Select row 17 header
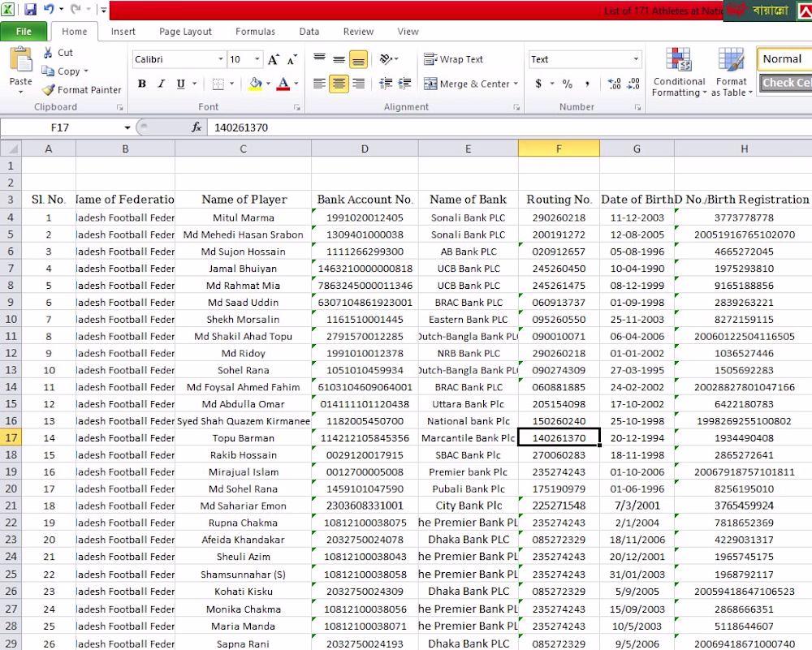This screenshot has width=812, height=650. click(x=11, y=438)
